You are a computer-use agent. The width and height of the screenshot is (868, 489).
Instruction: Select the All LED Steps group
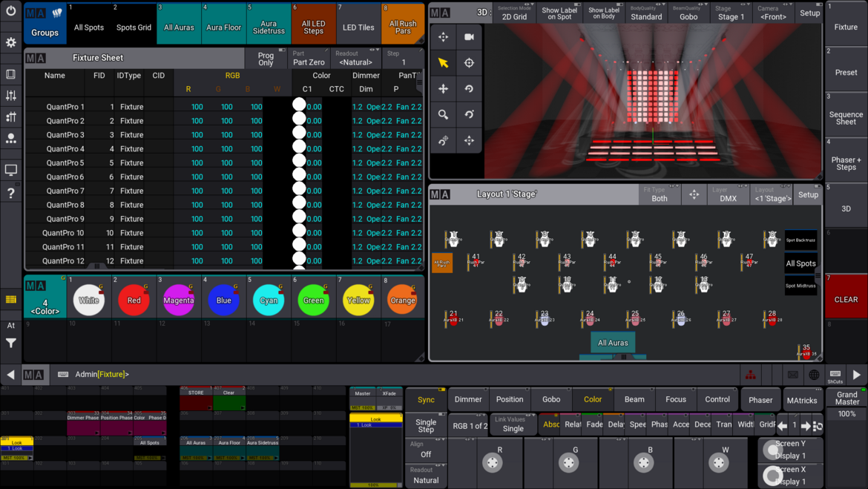(x=313, y=24)
